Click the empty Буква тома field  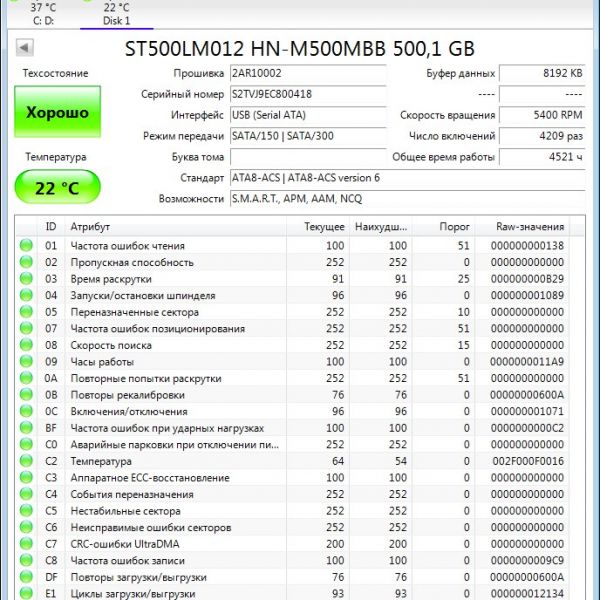pos(308,157)
